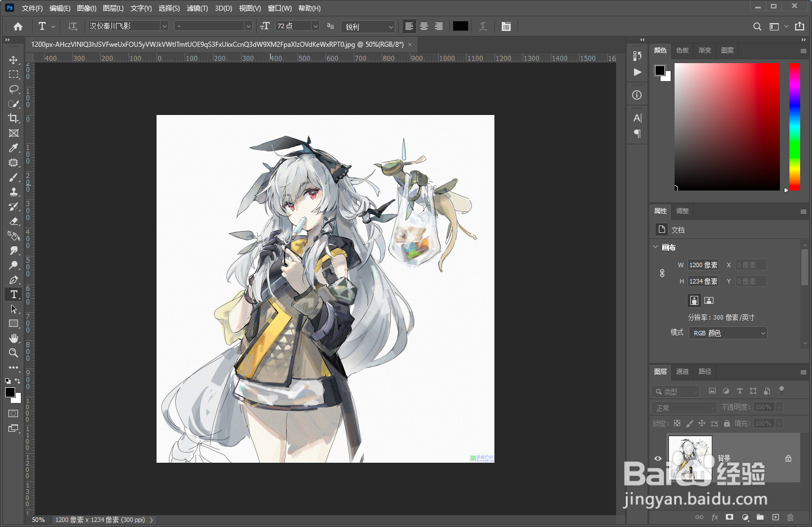Create a new layer
Image resolution: width=812 pixels, height=527 pixels.
tap(775, 517)
